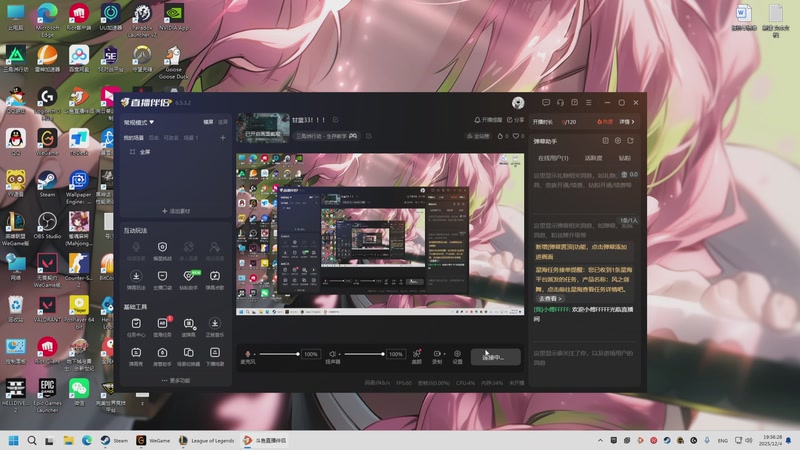Image resolution: width=800 pixels, height=450 pixels.
Task: Click the edit icon next to game category
Action: tap(369, 136)
